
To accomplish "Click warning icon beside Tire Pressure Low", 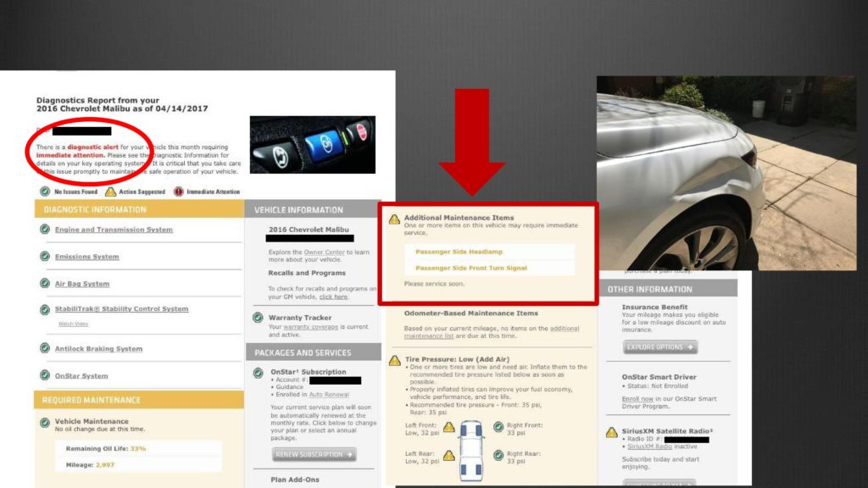I will 395,361.
